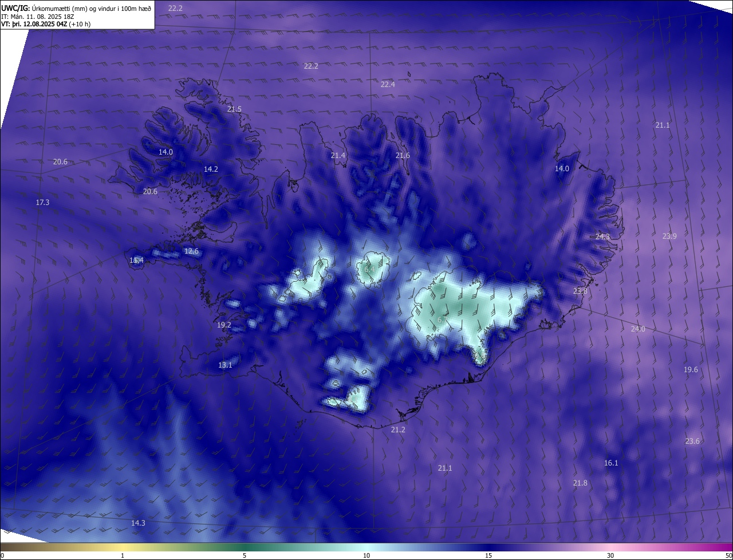Click the 23.6 value label
The height and width of the screenshot is (560, 733).
tap(692, 441)
